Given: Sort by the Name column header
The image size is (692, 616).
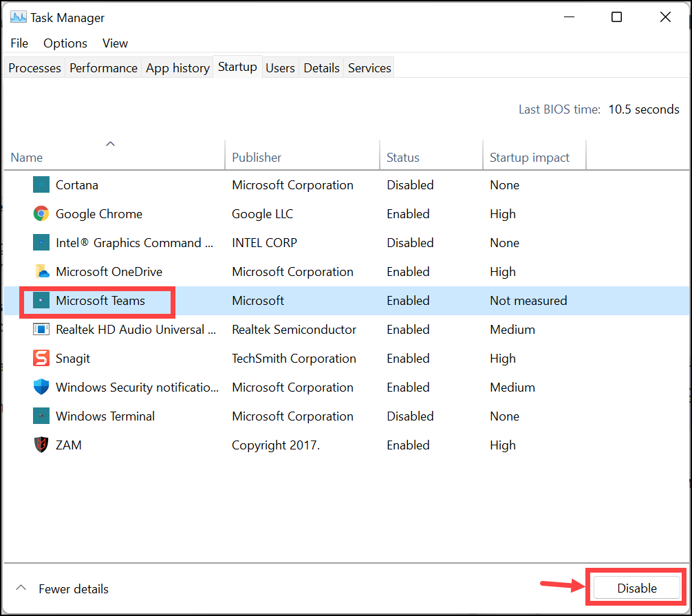Looking at the screenshot, I should 114,155.
